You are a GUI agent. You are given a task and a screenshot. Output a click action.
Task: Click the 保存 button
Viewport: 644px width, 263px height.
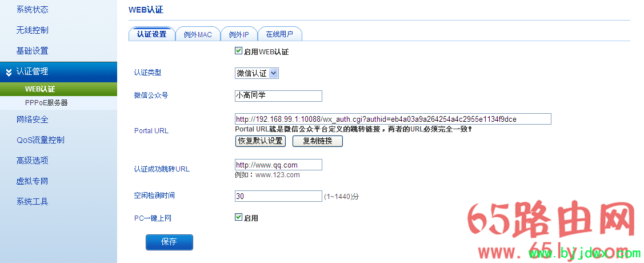(x=169, y=242)
